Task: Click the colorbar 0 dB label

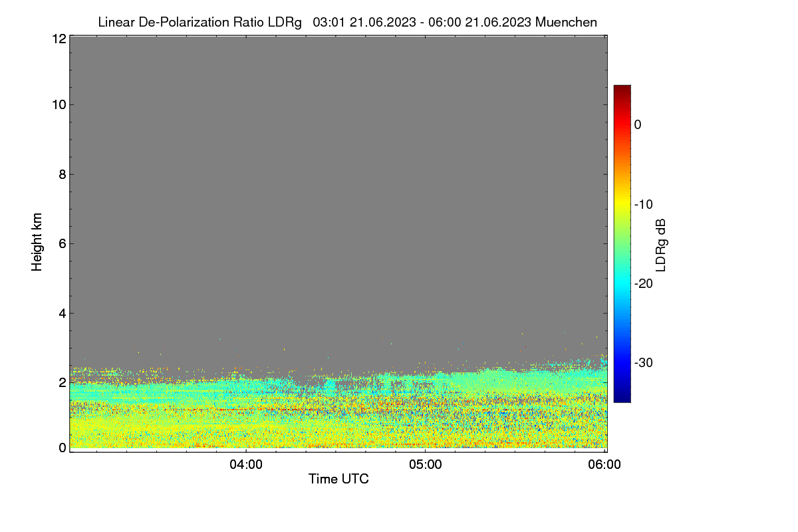Action: 638,124
